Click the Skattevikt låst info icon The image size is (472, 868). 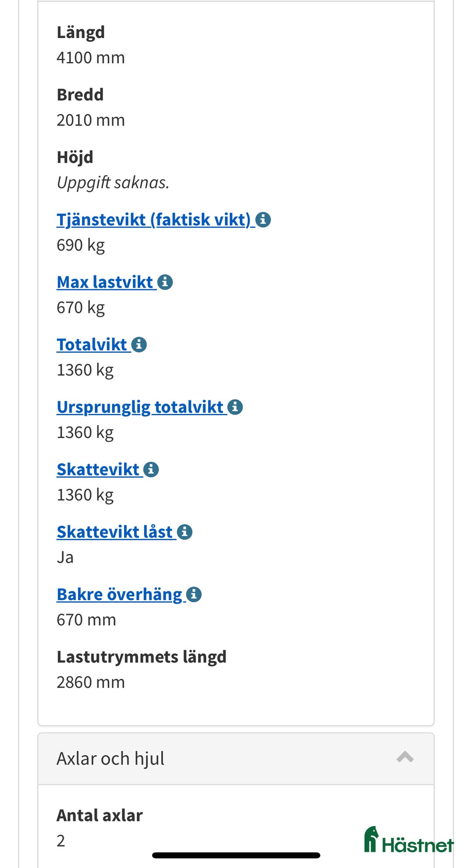(x=184, y=531)
